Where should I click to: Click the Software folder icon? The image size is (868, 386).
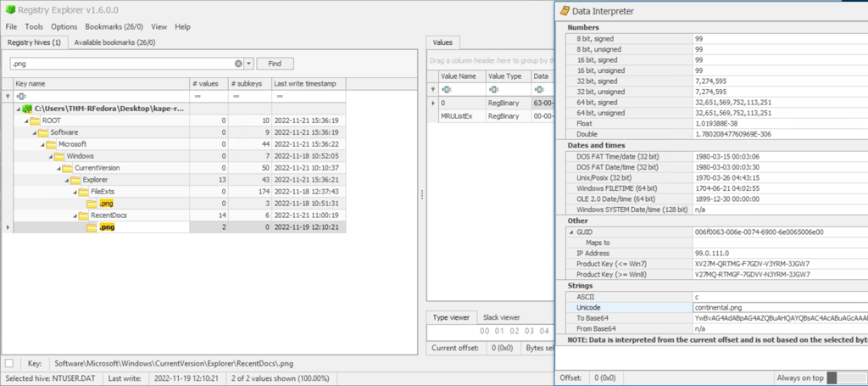(x=43, y=132)
